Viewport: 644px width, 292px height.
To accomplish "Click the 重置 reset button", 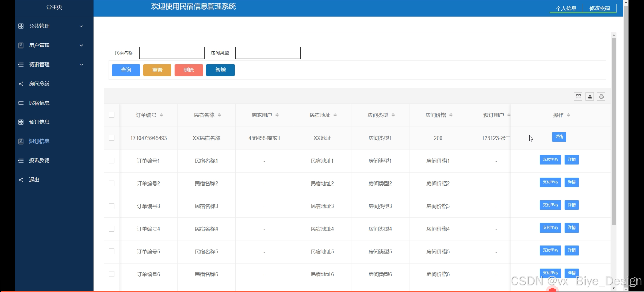I will (x=157, y=70).
